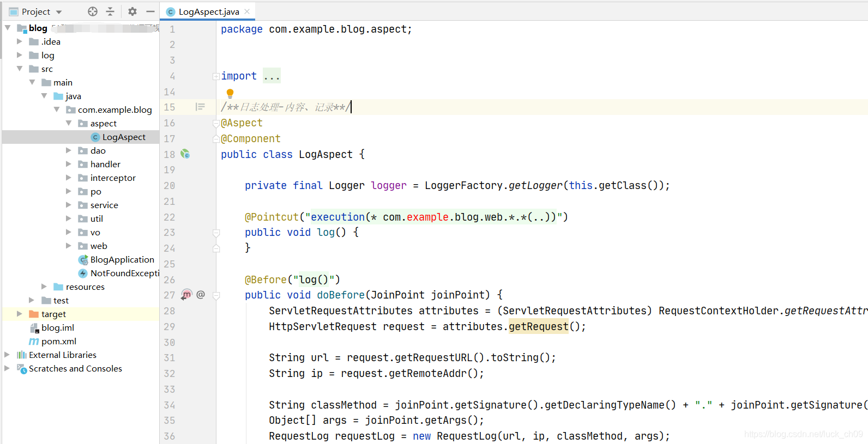Expand the target folder arrow
This screenshot has width=868, height=444.
[20, 314]
